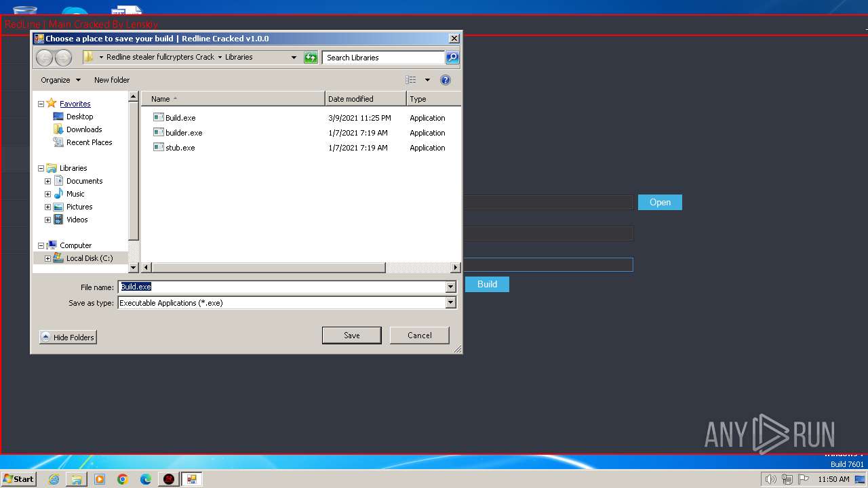Collapse the Computer tree node
This screenshot has height=488, width=868.
[41, 245]
